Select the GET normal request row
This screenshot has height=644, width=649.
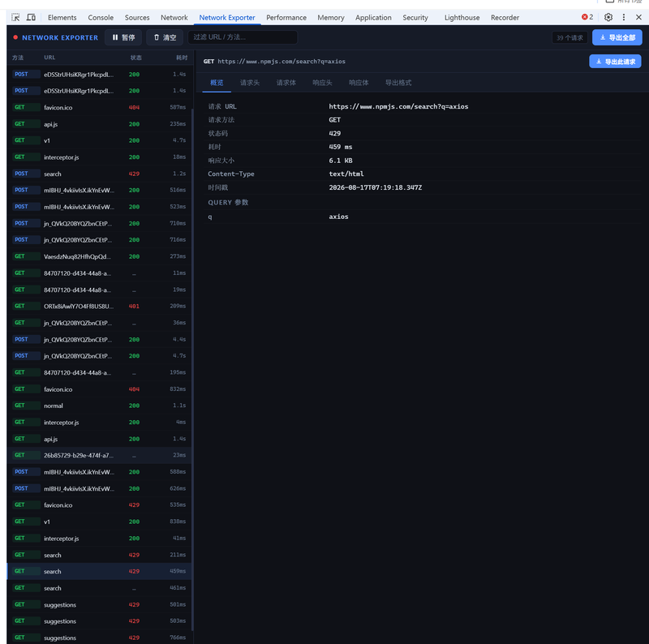[x=99, y=406]
